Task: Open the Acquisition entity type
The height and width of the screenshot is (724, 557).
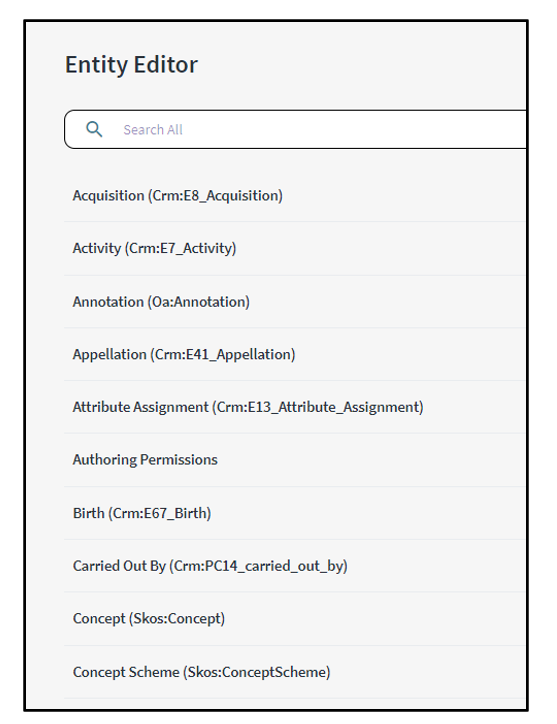Action: [295, 196]
